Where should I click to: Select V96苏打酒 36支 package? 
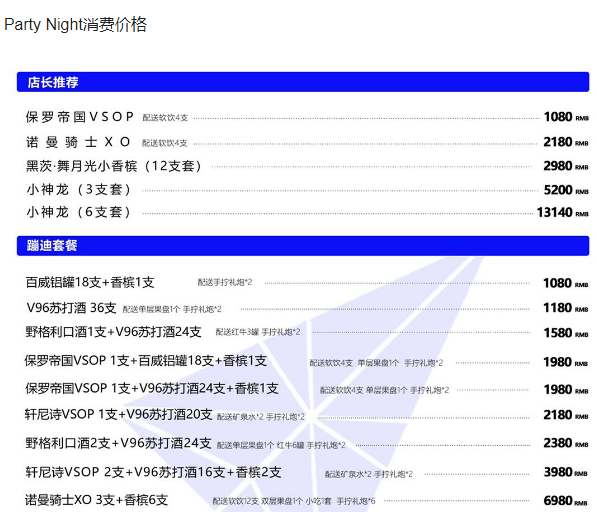[x=71, y=308]
